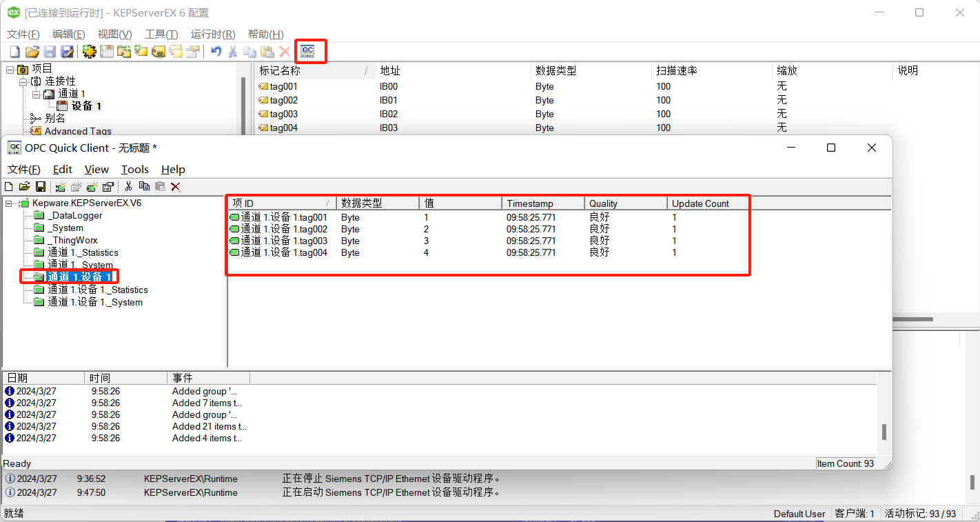
Task: Click Cut scissors in Quick Client toolbar
Action: click(129, 187)
